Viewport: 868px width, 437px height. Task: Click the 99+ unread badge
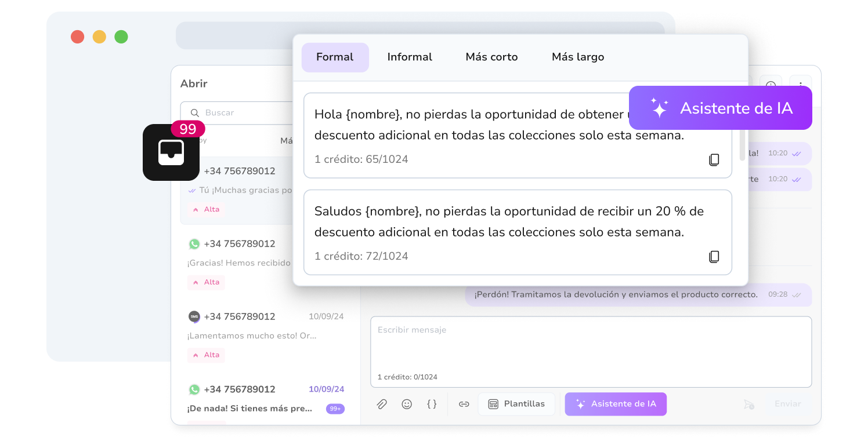click(x=335, y=409)
